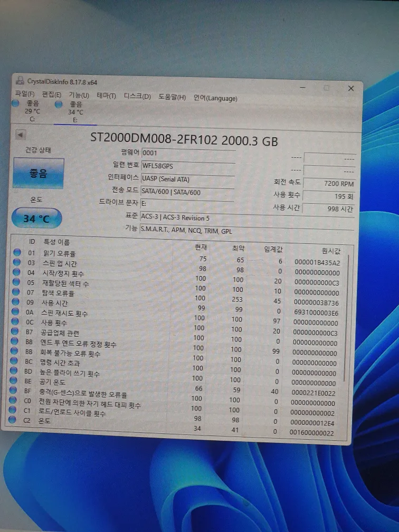This screenshot has height=532, width=399.
Task: Click the status dot for 명령 시간 초과
Action: coord(14,360)
